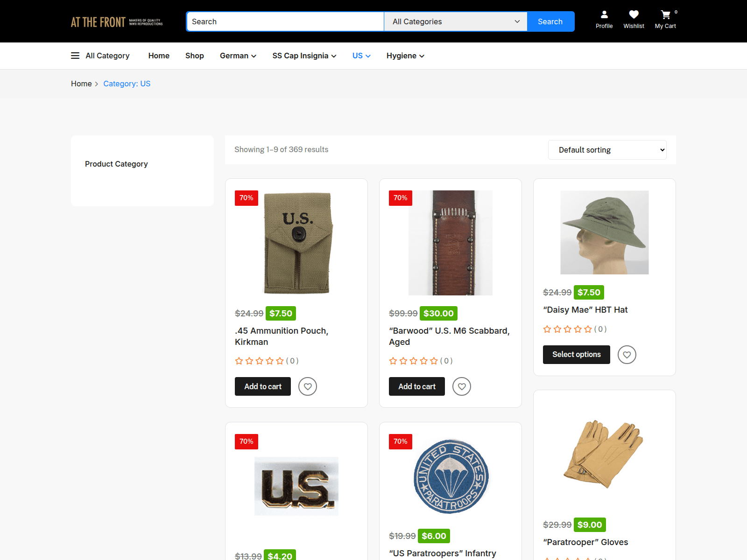Click $9.00 price on Paratrooper Gloves
This screenshot has width=747, height=560.
590,525
